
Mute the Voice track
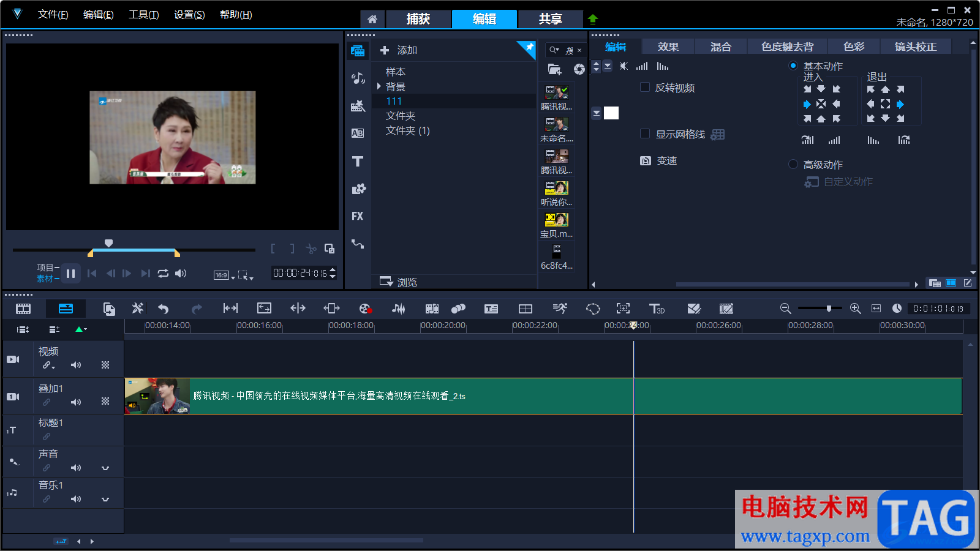pos(76,468)
